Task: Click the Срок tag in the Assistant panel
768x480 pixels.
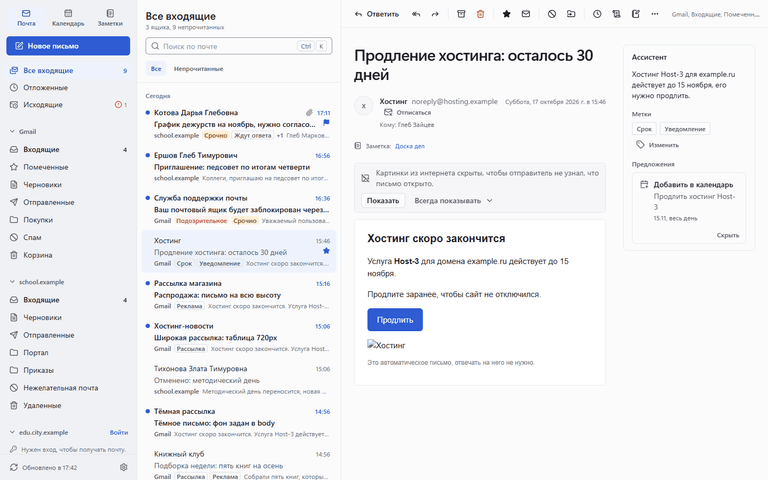Action: (644, 129)
